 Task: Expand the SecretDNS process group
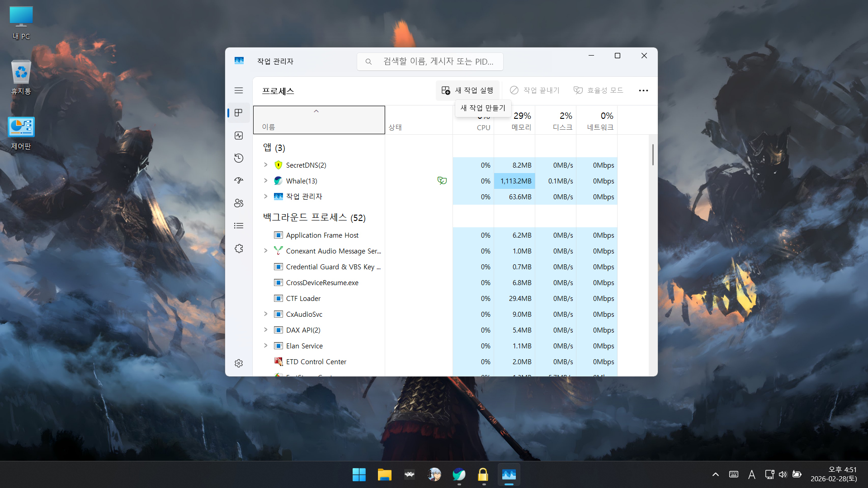[x=266, y=165]
